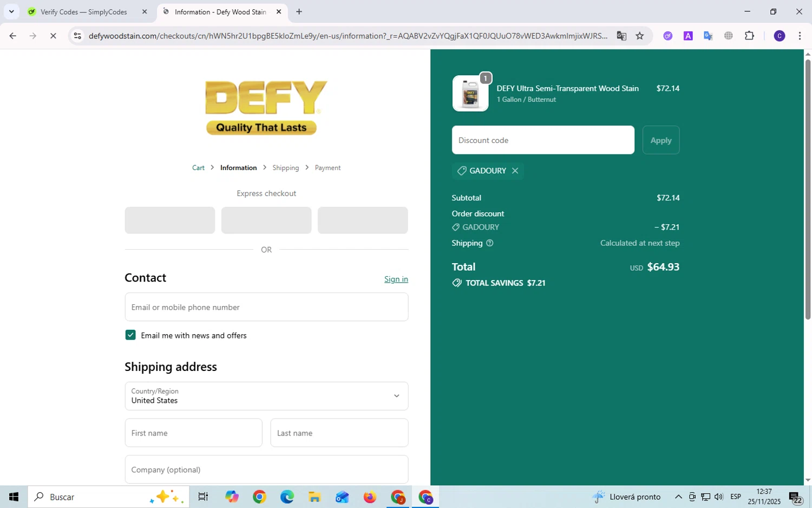Open the Windows Start menu

14,497
